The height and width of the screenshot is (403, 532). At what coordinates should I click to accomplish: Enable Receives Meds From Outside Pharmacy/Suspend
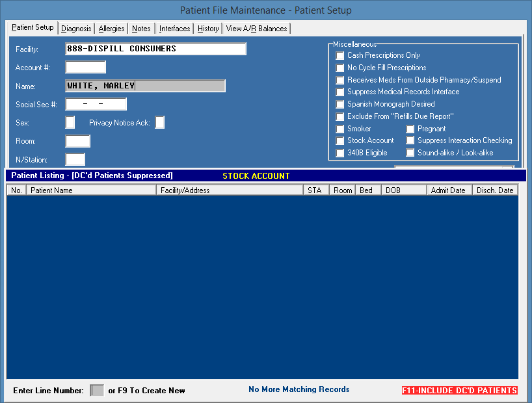coord(339,80)
